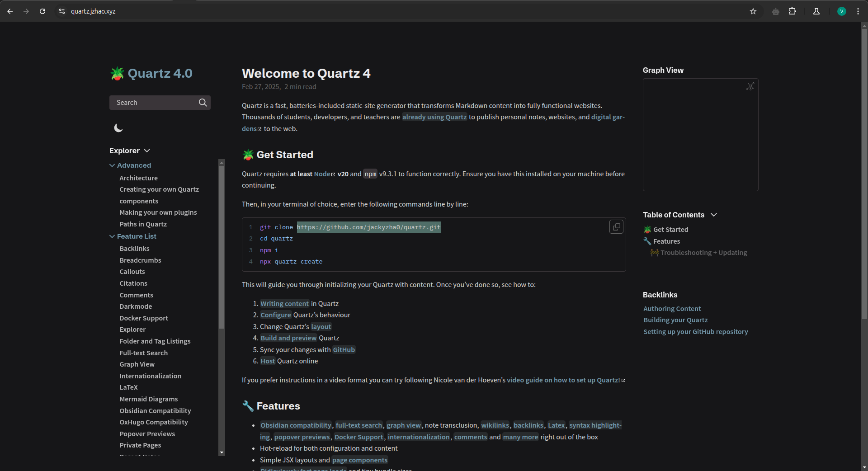The height and width of the screenshot is (471, 868).
Task: Open the Writing content link
Action: pos(284,304)
